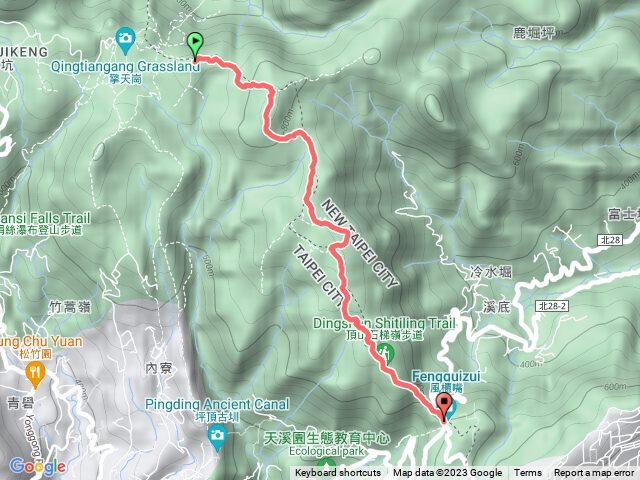Open Dingshan Shitiling Trail hiker icon
This screenshot has width=640, height=480.
click(x=385, y=353)
